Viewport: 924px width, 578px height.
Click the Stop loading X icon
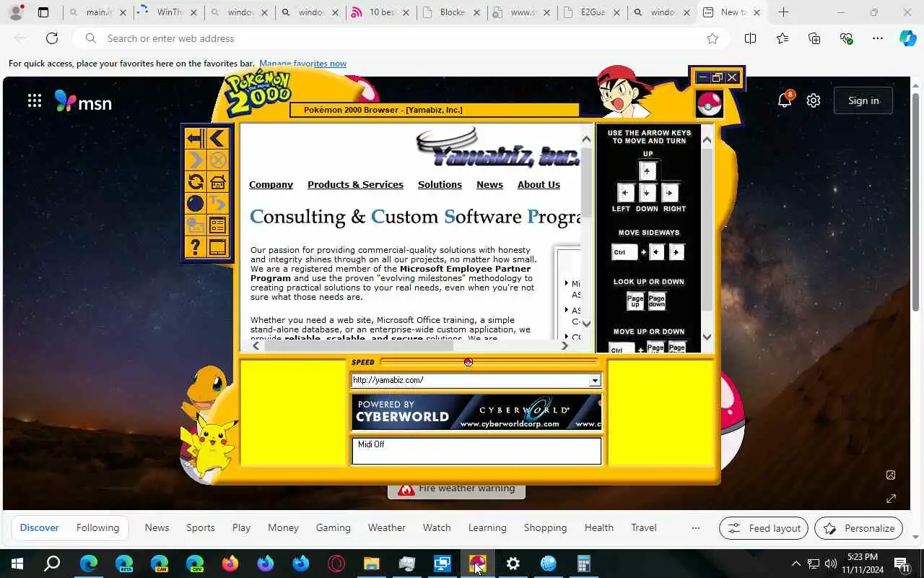click(x=218, y=160)
